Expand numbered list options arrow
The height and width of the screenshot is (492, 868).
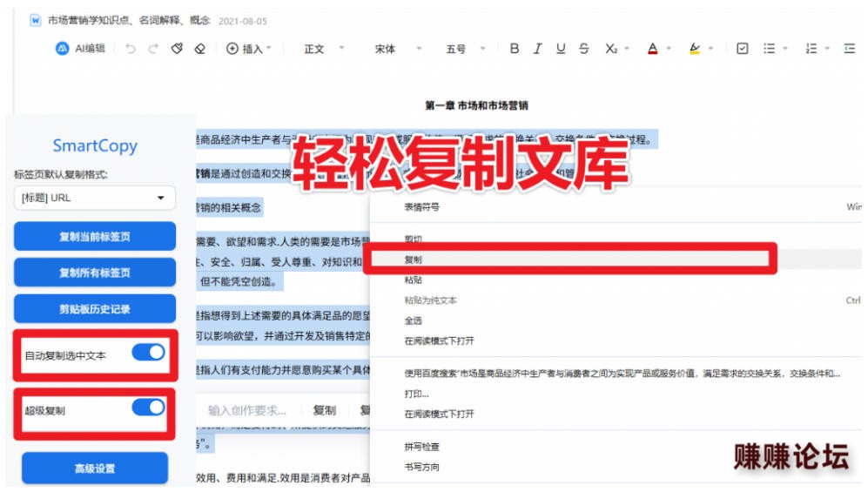827,49
